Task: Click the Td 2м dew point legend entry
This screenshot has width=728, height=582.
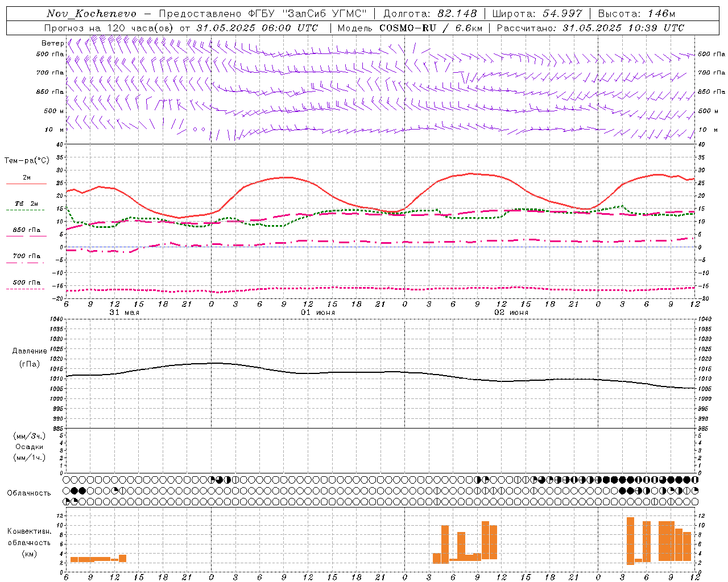Action: [27, 203]
